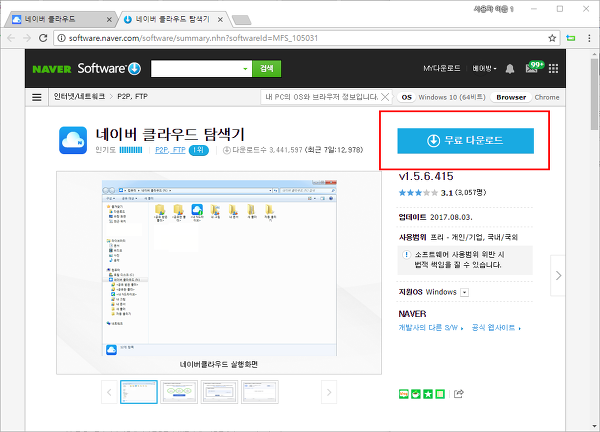Click the P2P, FTP breadcrumb entry
This screenshot has width=600, height=432.
coord(132,96)
